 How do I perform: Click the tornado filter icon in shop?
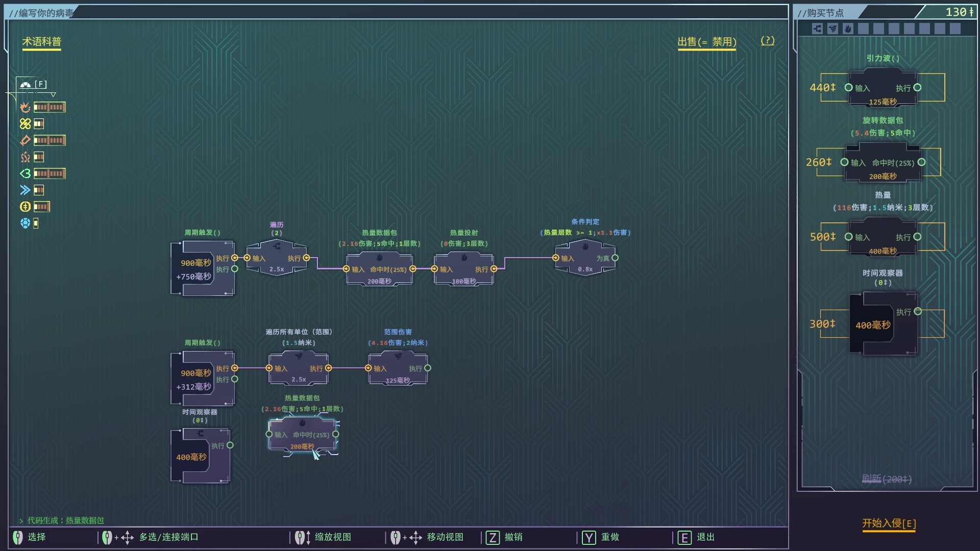coord(832,29)
